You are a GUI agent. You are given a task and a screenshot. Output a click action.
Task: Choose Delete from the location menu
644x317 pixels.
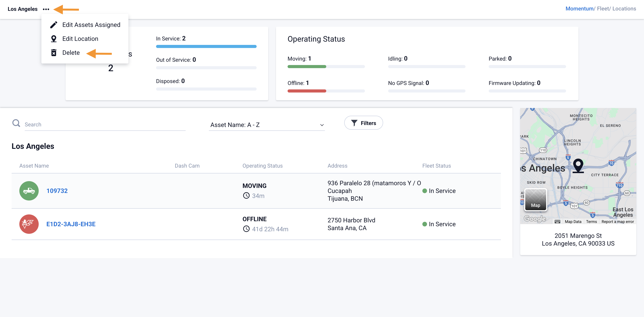tap(71, 53)
